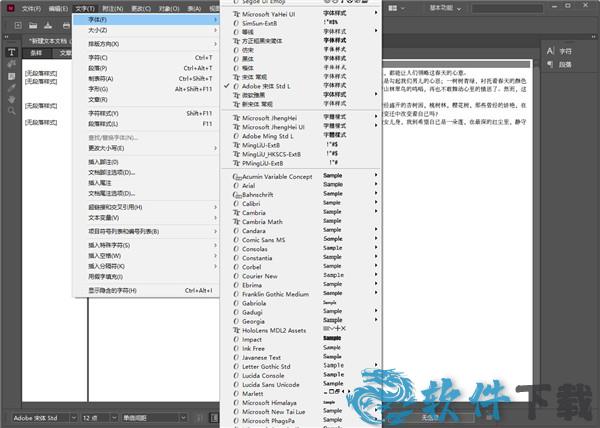Choose 字形(G) menu entry
The image size is (600, 428).
146,89
